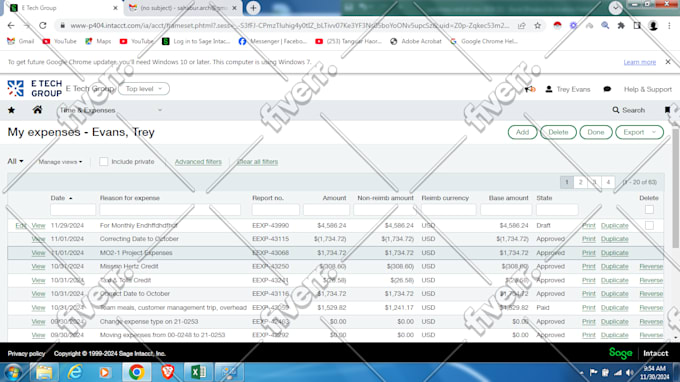Open the announcements megaphone icon
The height and width of the screenshot is (382, 680).
tap(530, 89)
